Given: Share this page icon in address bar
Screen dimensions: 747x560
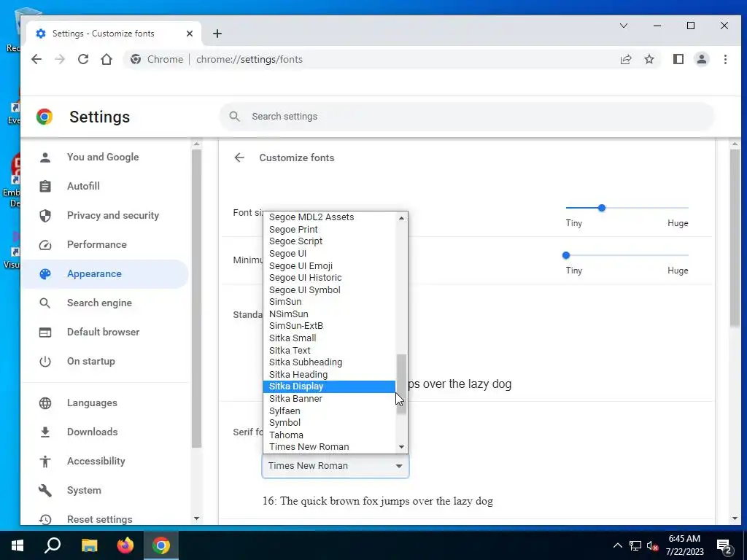Looking at the screenshot, I should point(625,59).
